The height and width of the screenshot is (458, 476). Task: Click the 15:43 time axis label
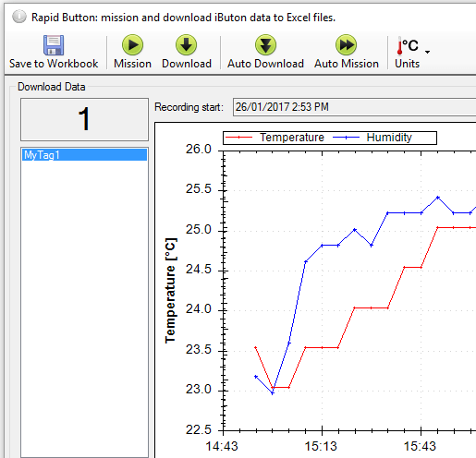click(420, 446)
